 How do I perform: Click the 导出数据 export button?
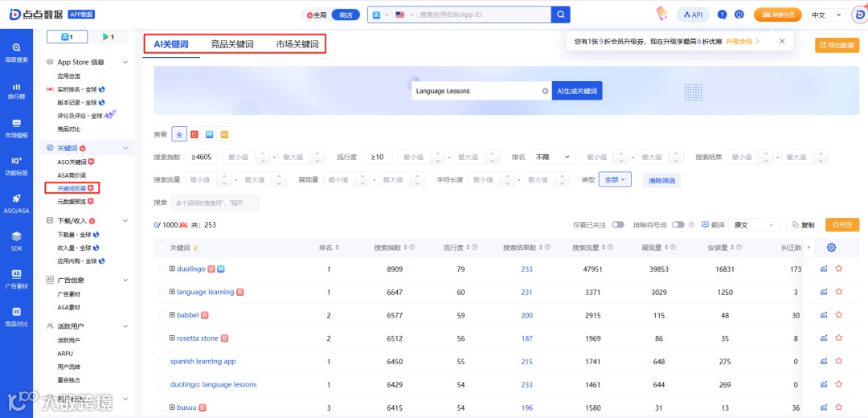[x=837, y=45]
